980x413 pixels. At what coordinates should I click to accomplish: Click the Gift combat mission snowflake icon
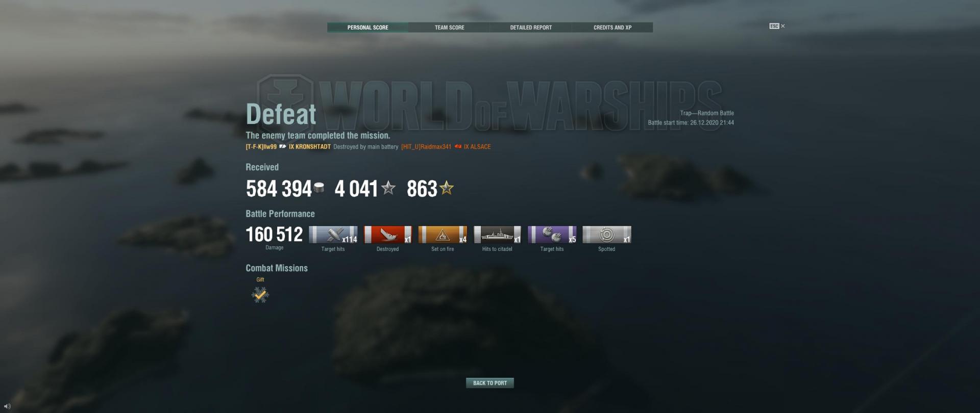coord(260,295)
